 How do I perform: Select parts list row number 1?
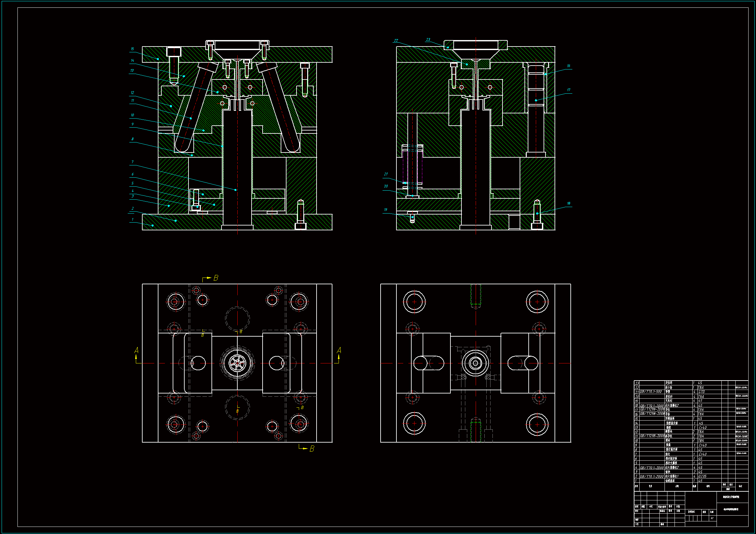tap(636, 481)
